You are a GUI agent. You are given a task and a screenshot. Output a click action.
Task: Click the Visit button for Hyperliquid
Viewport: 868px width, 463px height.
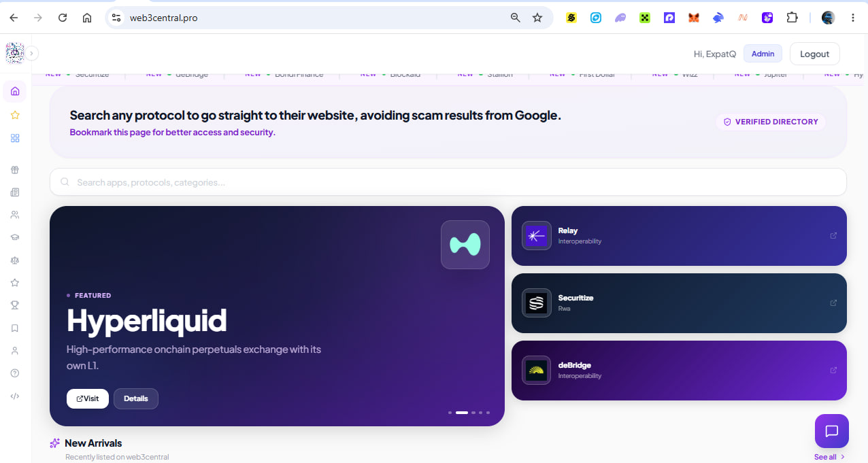pyautogui.click(x=88, y=398)
